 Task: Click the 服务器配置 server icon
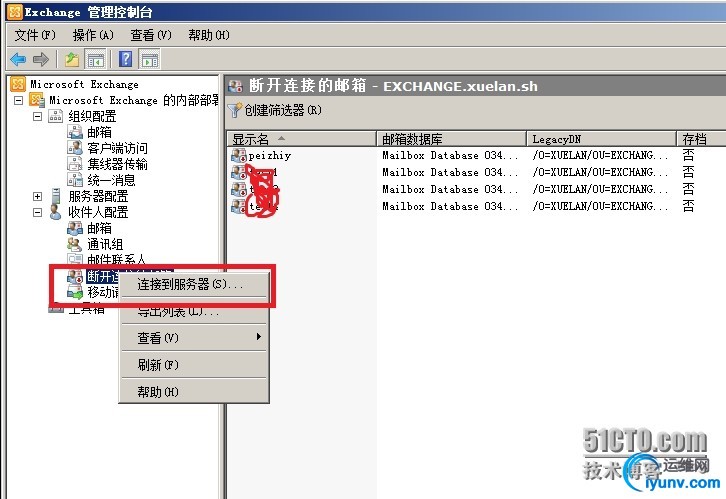pyautogui.click(x=56, y=196)
